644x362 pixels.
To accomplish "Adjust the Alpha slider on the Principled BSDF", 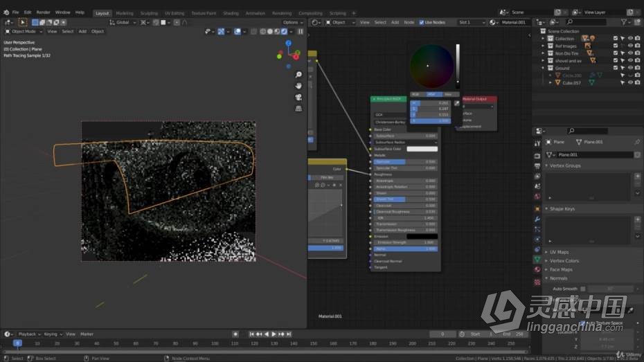I will tap(405, 248).
